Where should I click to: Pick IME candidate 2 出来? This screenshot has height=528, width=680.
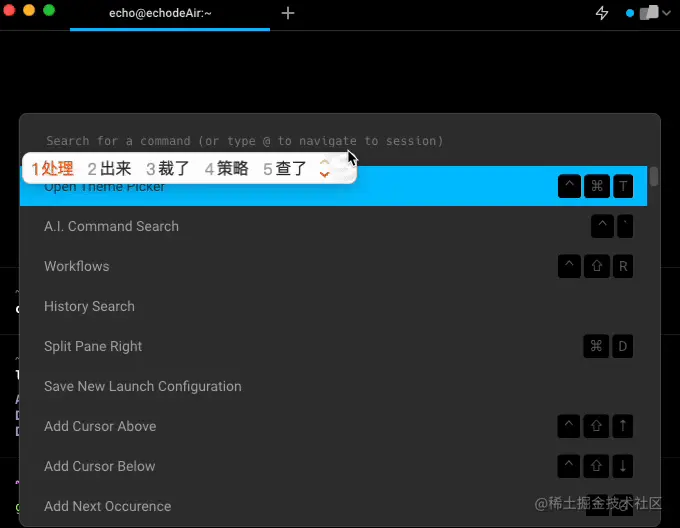pos(109,168)
